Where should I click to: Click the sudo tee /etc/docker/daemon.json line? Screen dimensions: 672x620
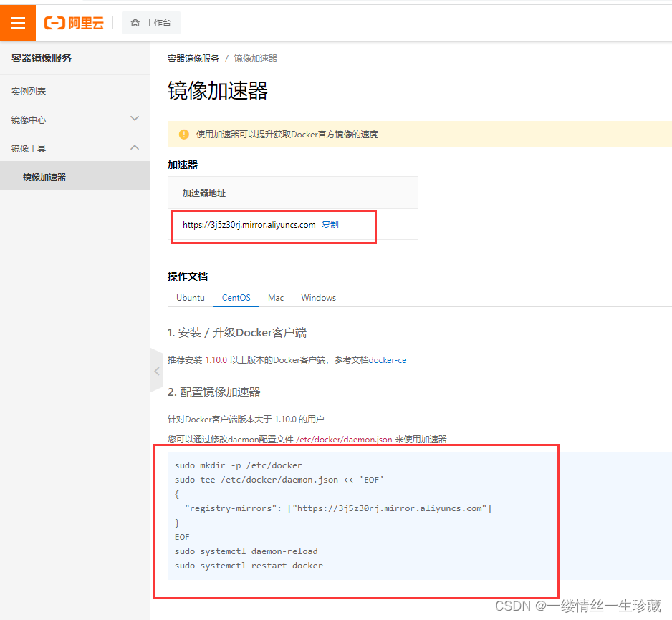tap(279, 480)
